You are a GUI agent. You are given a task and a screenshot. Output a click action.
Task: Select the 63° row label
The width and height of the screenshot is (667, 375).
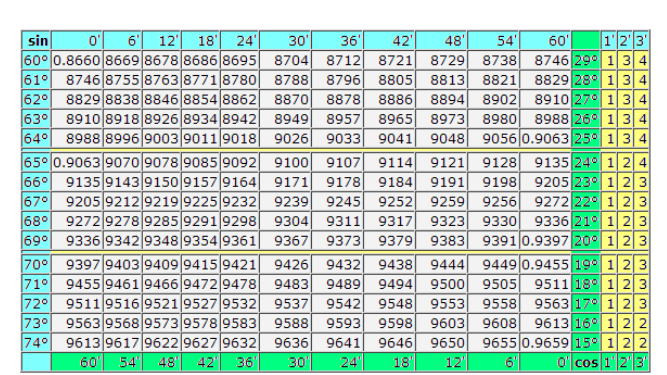coord(36,119)
